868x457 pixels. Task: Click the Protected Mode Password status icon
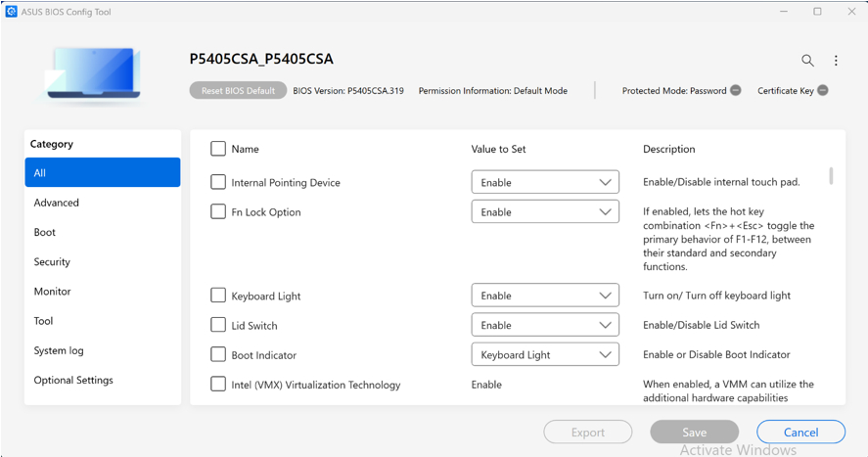(736, 90)
